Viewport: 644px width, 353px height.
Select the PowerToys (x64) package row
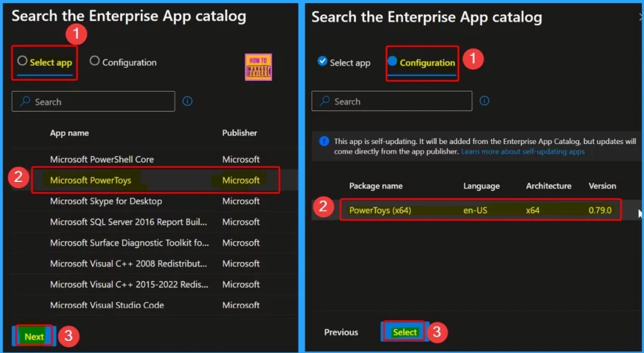click(478, 210)
